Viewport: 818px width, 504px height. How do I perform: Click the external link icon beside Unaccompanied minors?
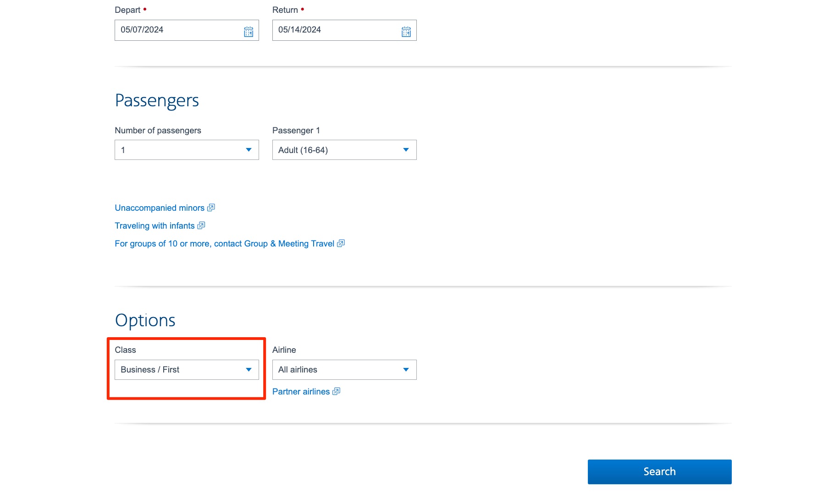pos(211,208)
